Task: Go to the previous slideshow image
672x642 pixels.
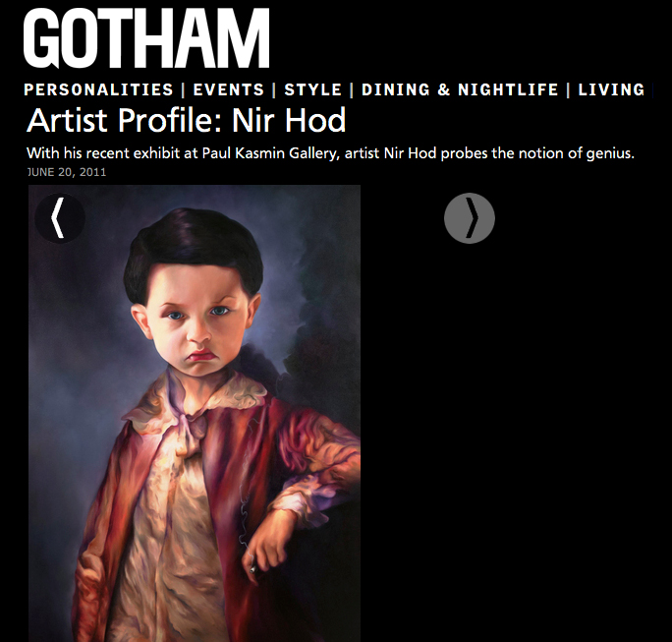Action: pyautogui.click(x=60, y=218)
